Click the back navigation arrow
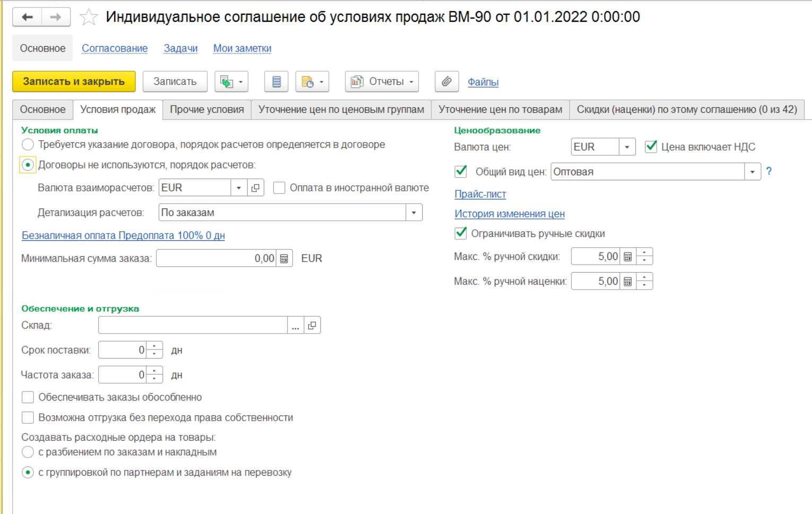This screenshot has width=812, height=514. [27, 18]
